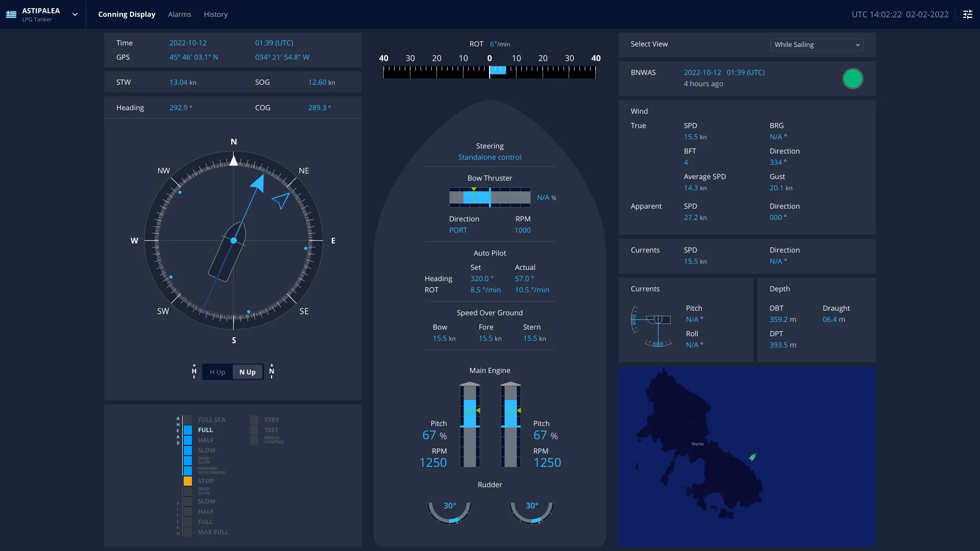Select the H Up compass orientation mode
The height and width of the screenshot is (551, 980).
pyautogui.click(x=217, y=372)
